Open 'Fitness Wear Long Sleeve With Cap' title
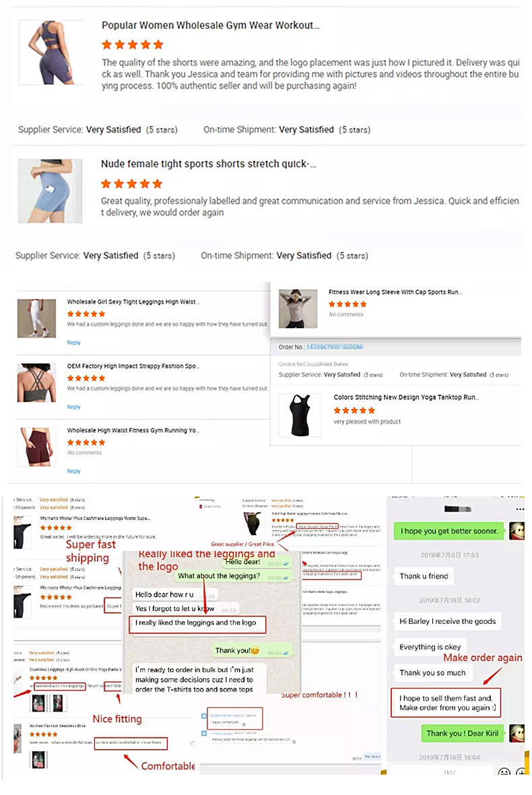Image resolution: width=532 pixels, height=795 pixels. click(395, 292)
